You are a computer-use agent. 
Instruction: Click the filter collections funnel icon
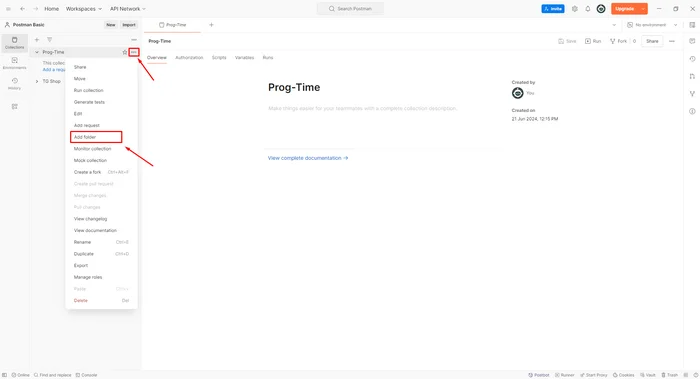tap(50, 40)
